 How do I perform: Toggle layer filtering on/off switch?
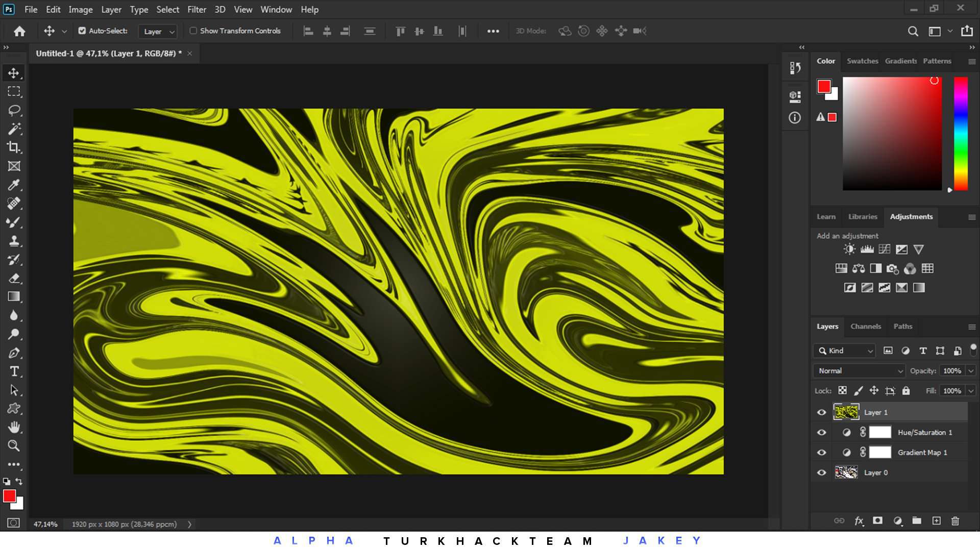(x=973, y=349)
